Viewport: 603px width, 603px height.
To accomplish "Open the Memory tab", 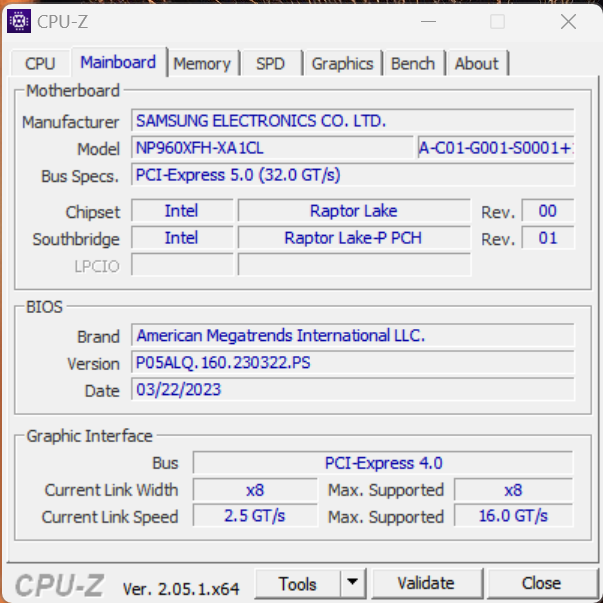I will pos(201,64).
